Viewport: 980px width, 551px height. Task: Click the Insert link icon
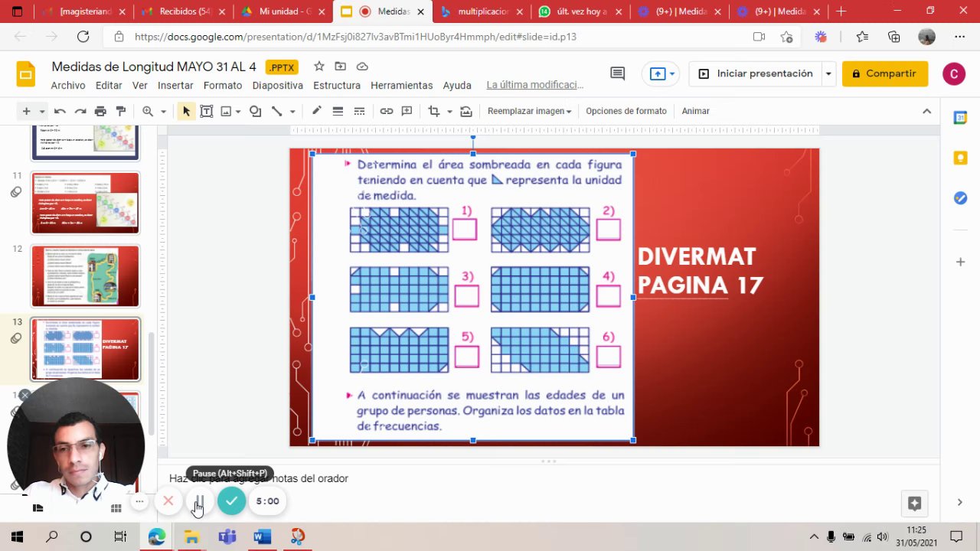click(387, 111)
